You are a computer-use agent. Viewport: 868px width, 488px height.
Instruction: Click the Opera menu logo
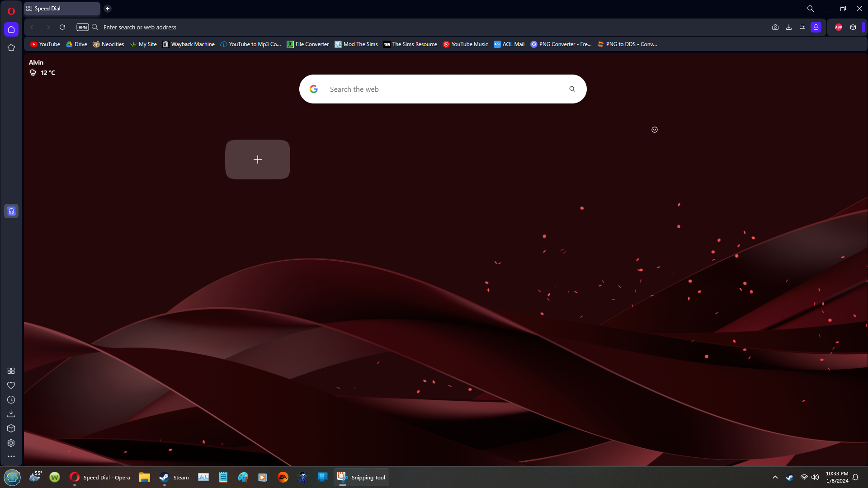tap(11, 11)
